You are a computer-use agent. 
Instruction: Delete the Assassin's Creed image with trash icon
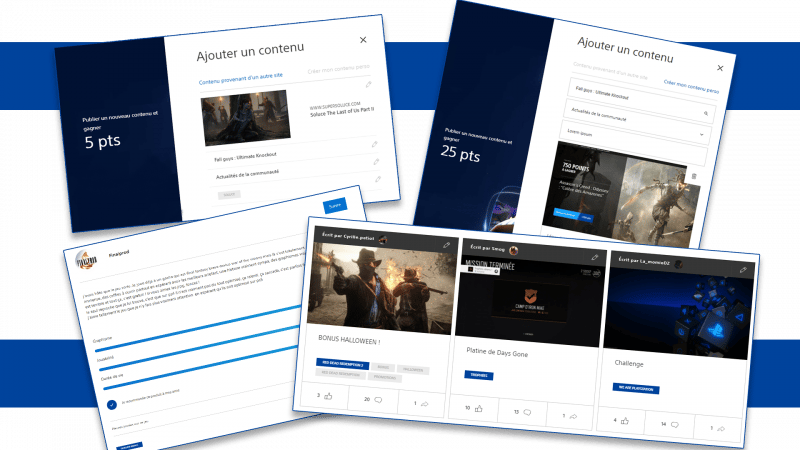pos(694,176)
